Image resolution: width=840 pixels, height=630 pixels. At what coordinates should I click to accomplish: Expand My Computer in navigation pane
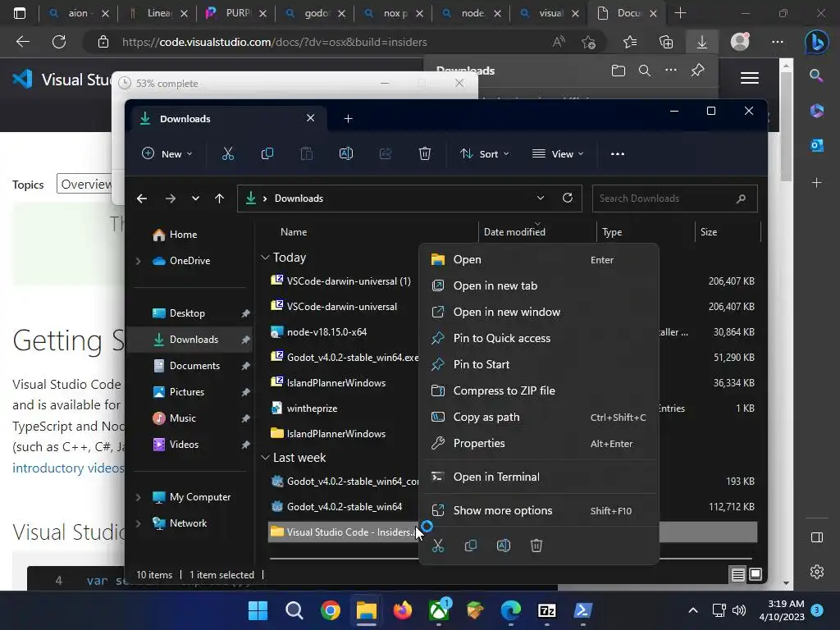[x=138, y=497]
